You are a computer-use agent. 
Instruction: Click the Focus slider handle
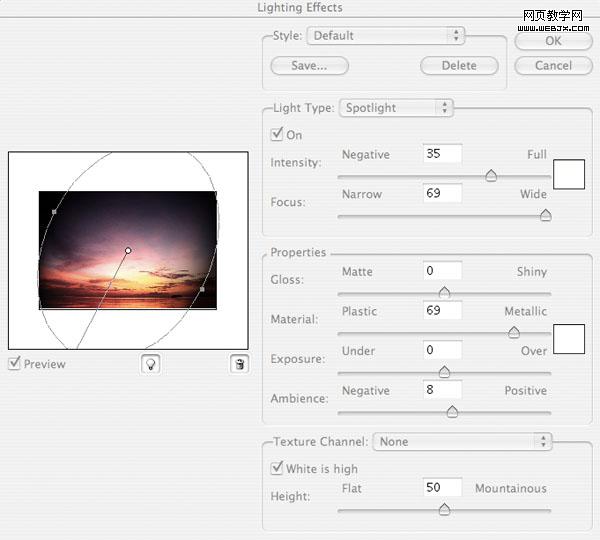click(x=545, y=215)
